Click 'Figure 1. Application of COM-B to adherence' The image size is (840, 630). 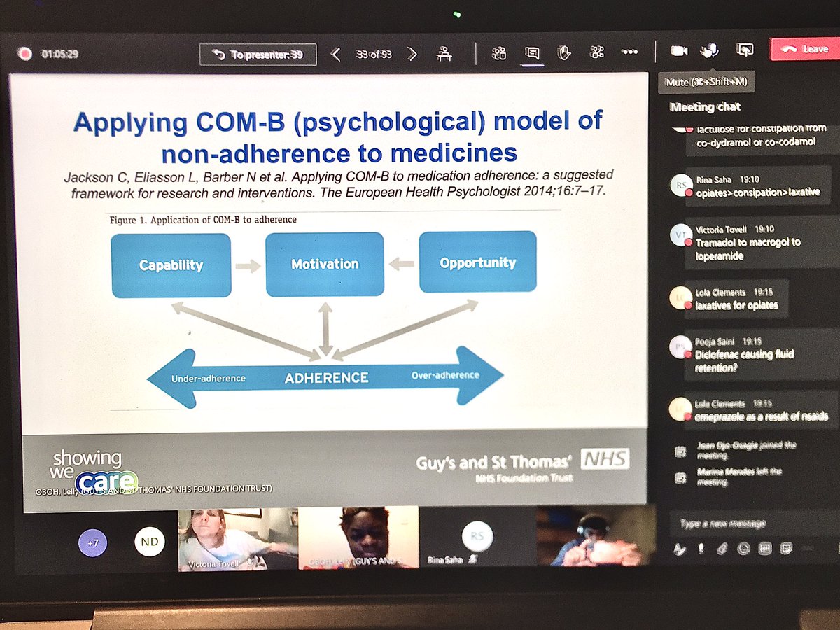[x=203, y=220]
